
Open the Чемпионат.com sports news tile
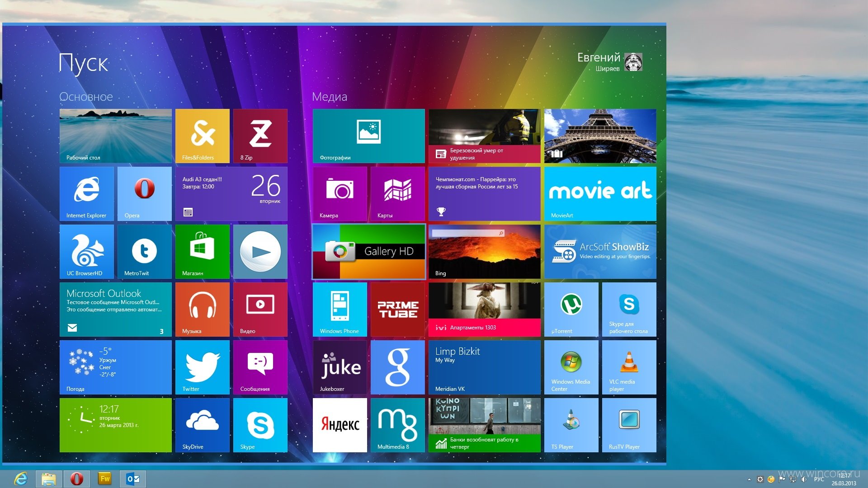tap(484, 194)
